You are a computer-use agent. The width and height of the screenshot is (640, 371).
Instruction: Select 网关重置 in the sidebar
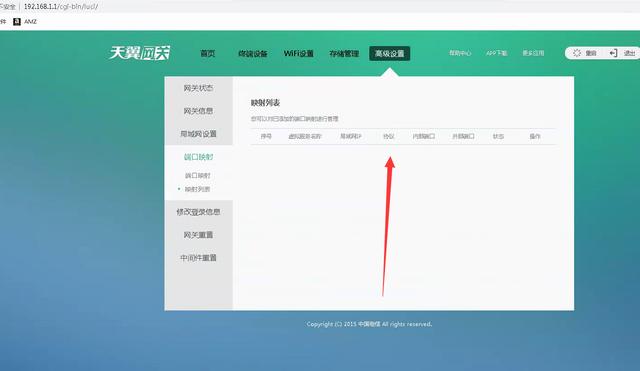tap(198, 235)
